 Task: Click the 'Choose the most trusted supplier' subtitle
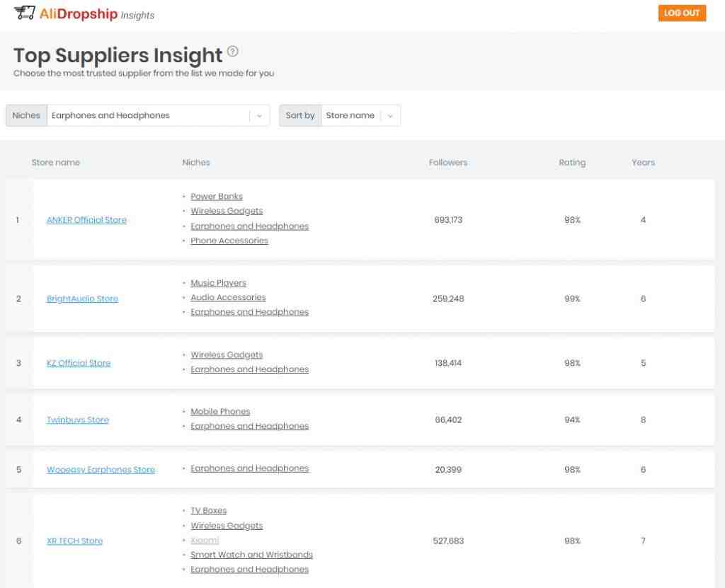click(x=144, y=74)
